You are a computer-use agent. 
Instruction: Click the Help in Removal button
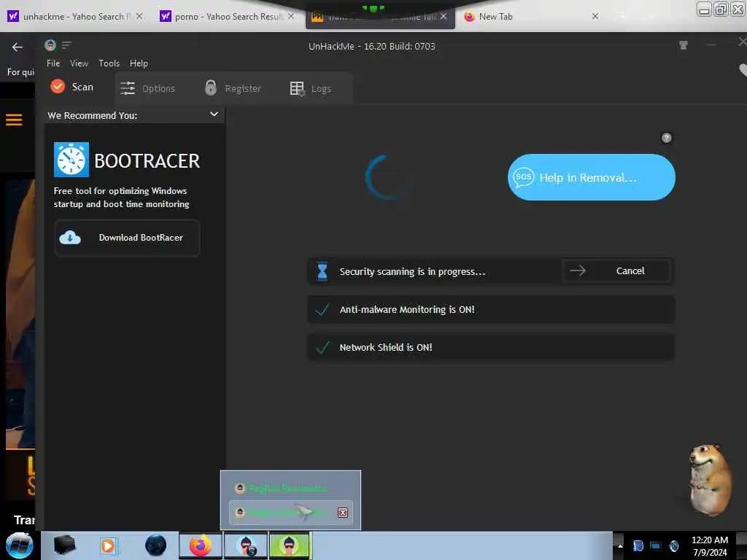(x=591, y=177)
